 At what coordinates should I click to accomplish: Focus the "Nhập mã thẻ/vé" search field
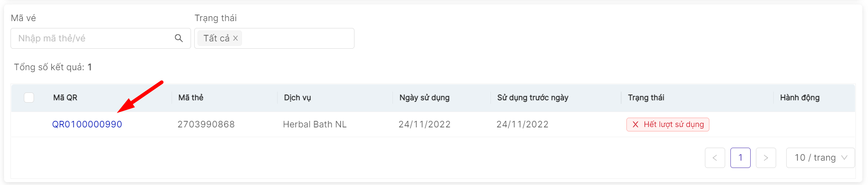[x=93, y=38]
